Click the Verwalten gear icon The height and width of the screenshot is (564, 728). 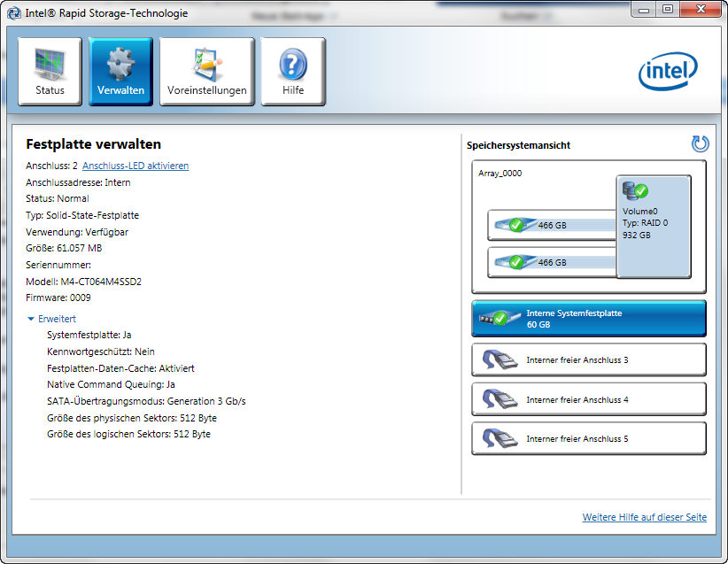(x=120, y=64)
